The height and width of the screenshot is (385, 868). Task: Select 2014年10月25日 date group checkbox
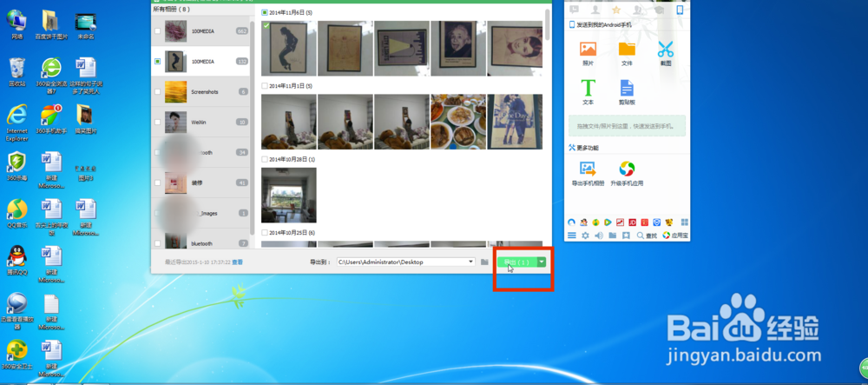265,233
